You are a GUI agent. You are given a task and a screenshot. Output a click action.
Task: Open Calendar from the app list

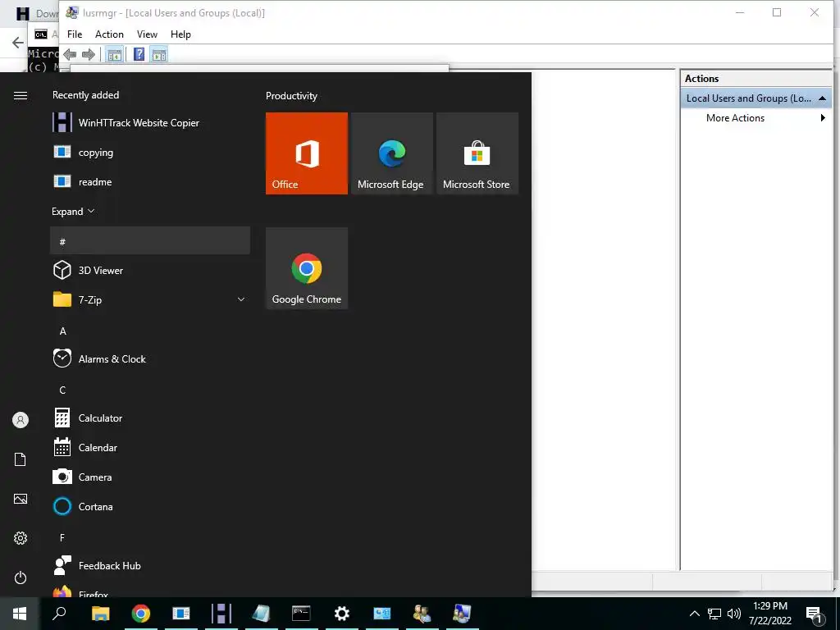click(x=150, y=447)
